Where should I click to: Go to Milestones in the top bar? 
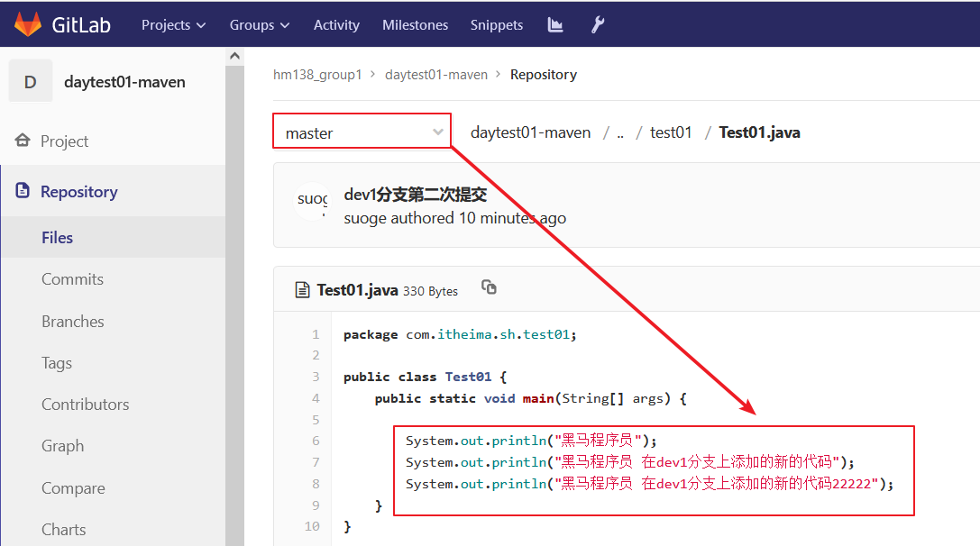(415, 25)
